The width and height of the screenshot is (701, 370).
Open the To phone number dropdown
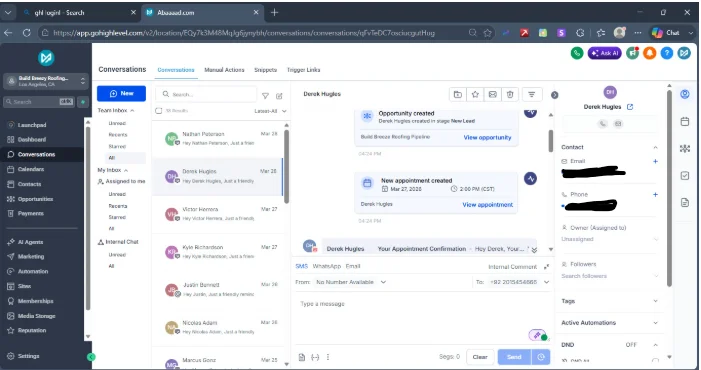519,282
